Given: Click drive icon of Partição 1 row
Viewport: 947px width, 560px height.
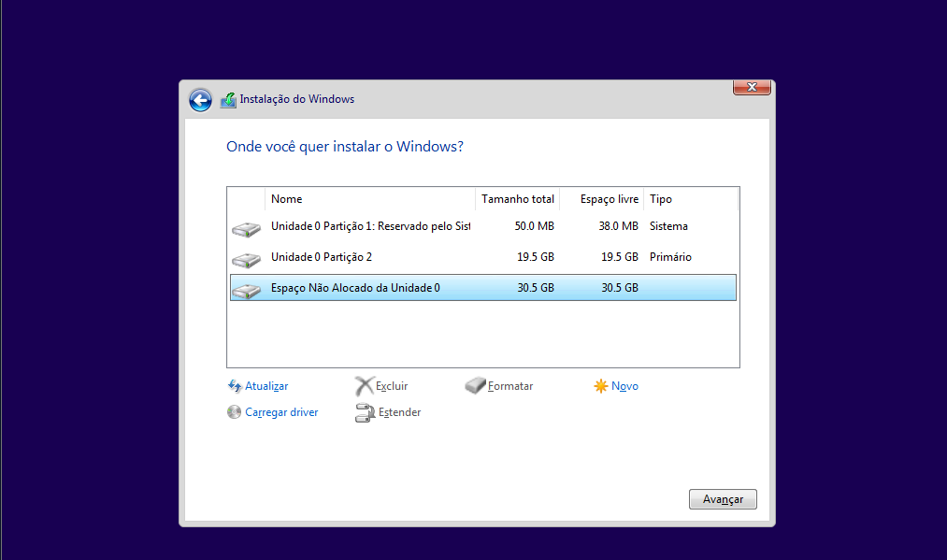Looking at the screenshot, I should 247,230.
